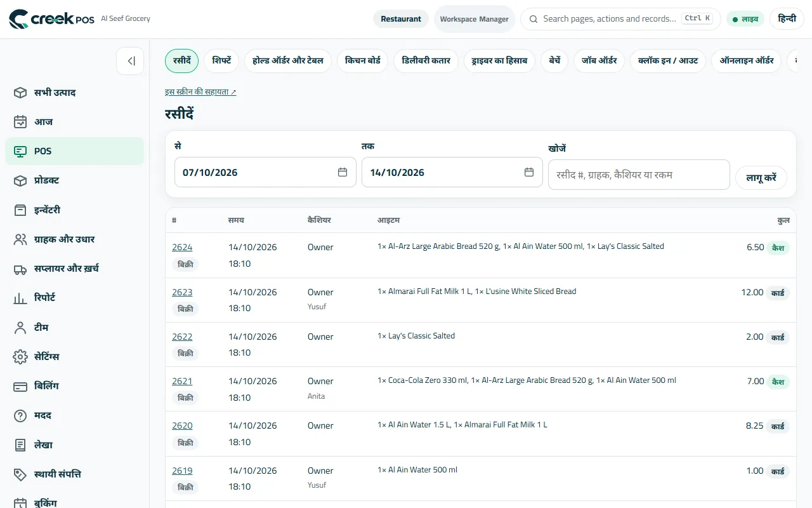Open the मदद question mark icon
The height and width of the screenshot is (508, 812).
[x=20, y=415]
